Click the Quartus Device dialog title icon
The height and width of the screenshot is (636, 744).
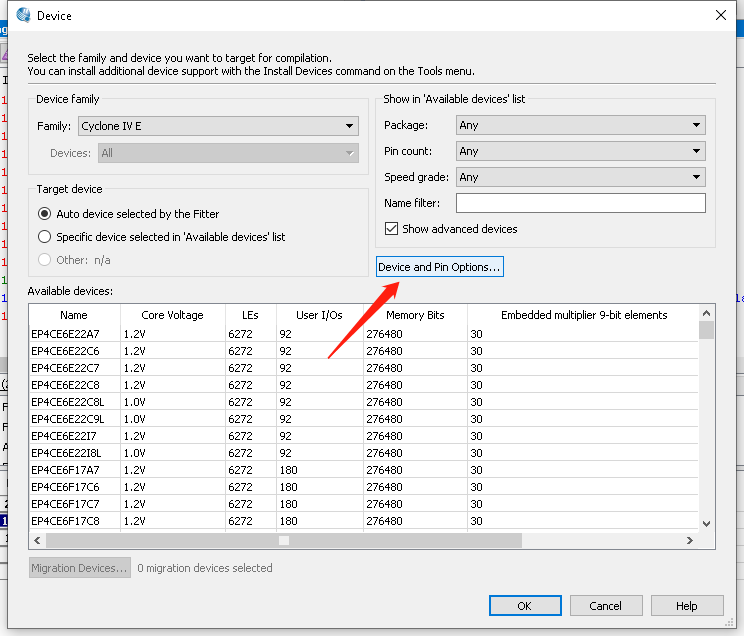(x=23, y=15)
